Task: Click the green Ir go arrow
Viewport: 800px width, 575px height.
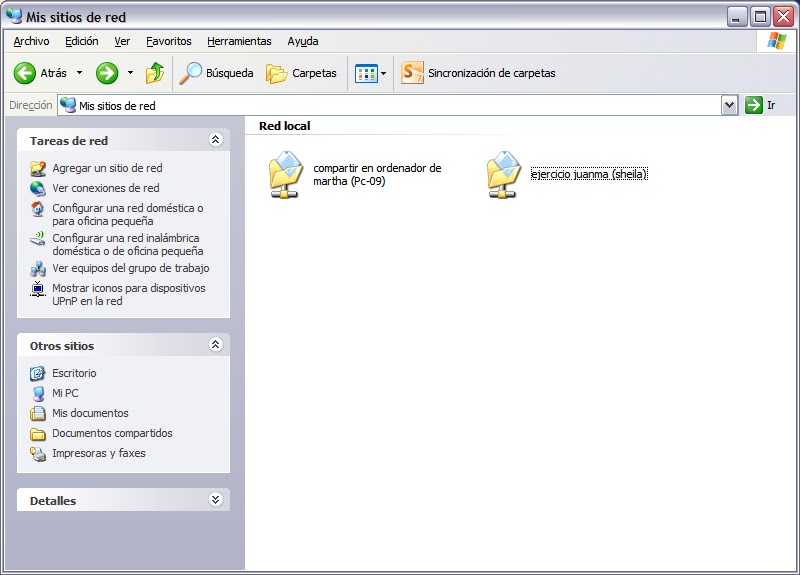Action: pyautogui.click(x=754, y=105)
